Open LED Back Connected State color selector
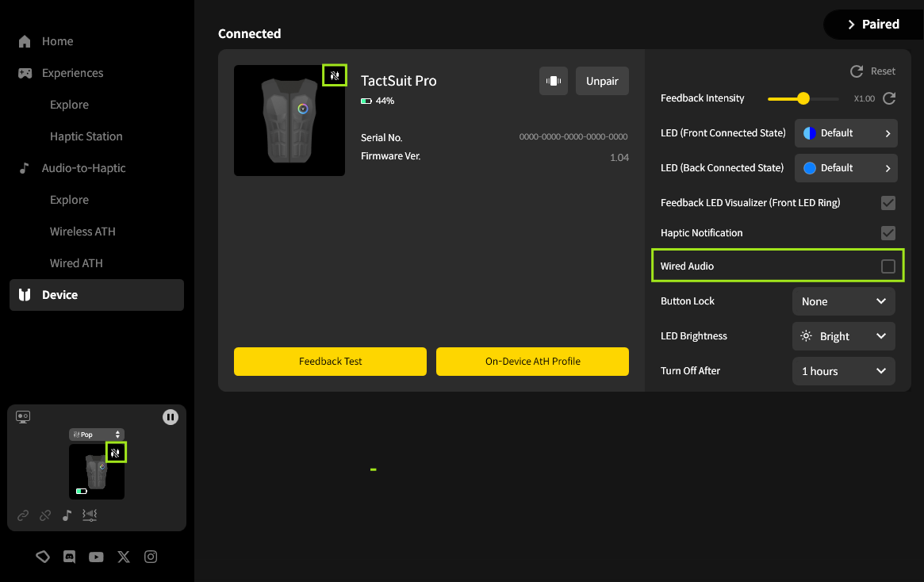This screenshot has width=924, height=582. coord(845,168)
